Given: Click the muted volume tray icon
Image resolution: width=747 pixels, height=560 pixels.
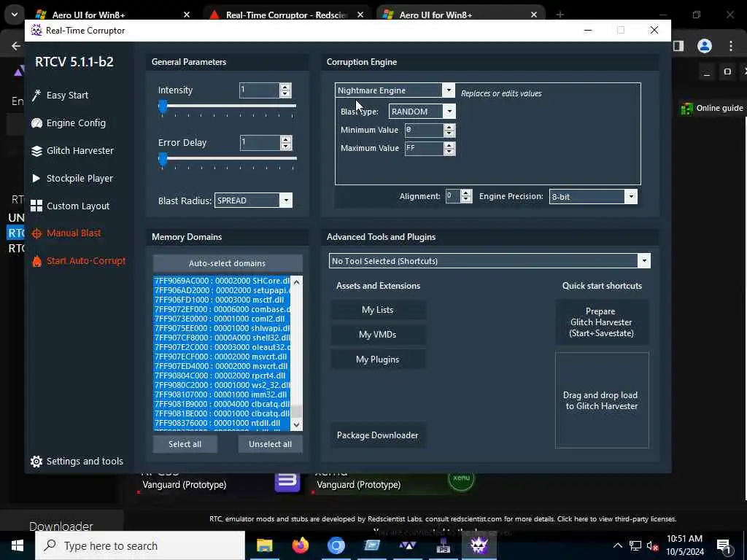Looking at the screenshot, I should click(653, 545).
